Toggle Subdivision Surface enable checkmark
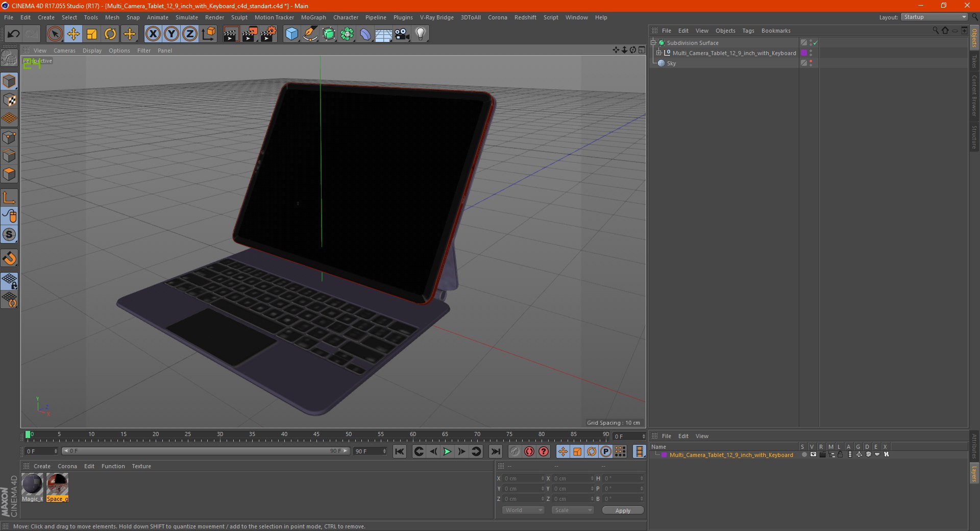This screenshot has height=531, width=980. point(815,43)
